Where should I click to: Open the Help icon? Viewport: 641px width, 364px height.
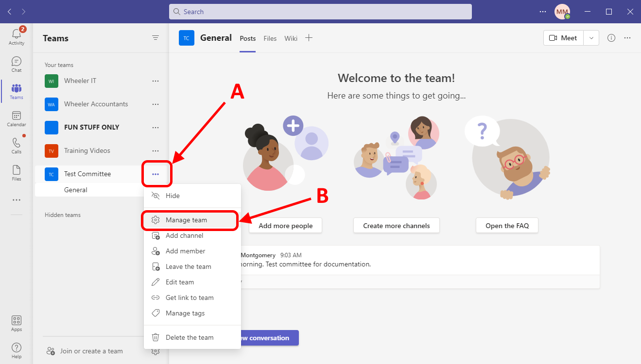click(x=17, y=350)
